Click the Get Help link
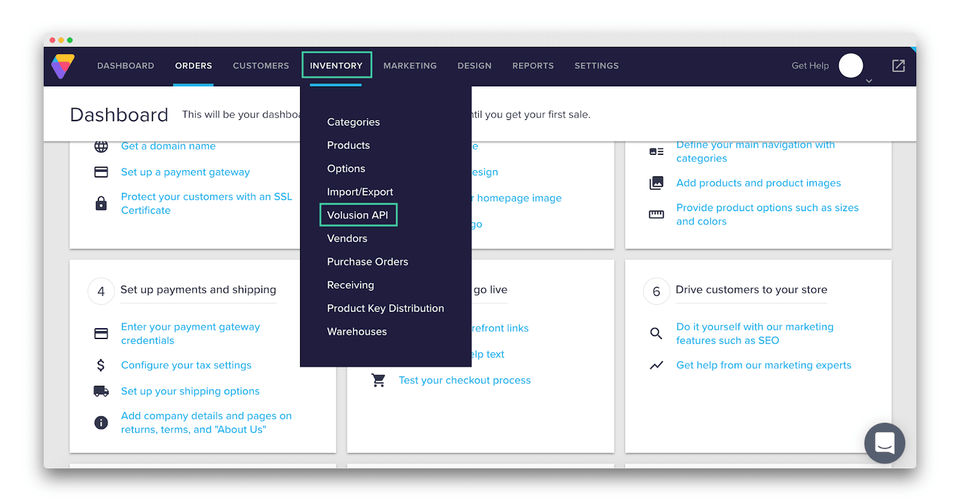This screenshot has height=501, width=960. [810, 66]
